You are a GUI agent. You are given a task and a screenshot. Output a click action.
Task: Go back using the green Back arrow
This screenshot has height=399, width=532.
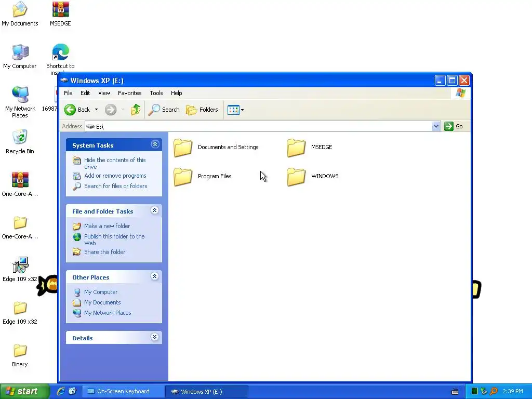click(x=77, y=110)
